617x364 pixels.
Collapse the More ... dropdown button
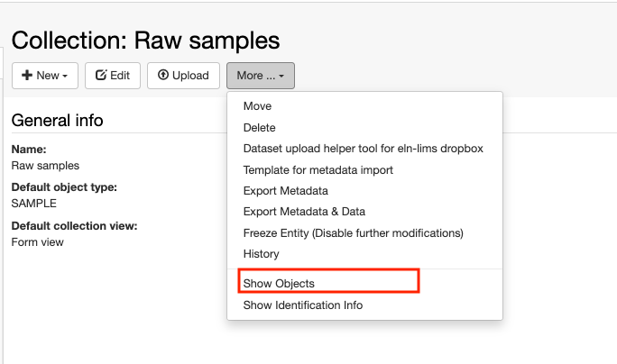pos(261,76)
